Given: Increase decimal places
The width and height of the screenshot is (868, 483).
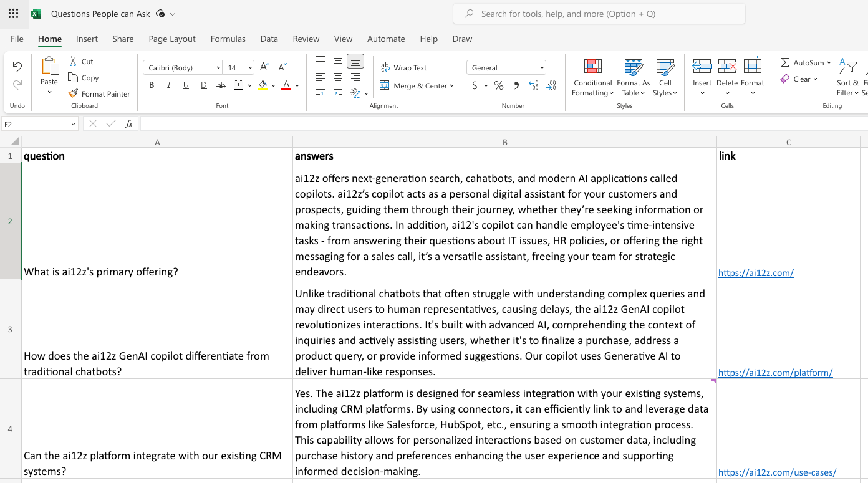Looking at the screenshot, I should (x=534, y=85).
